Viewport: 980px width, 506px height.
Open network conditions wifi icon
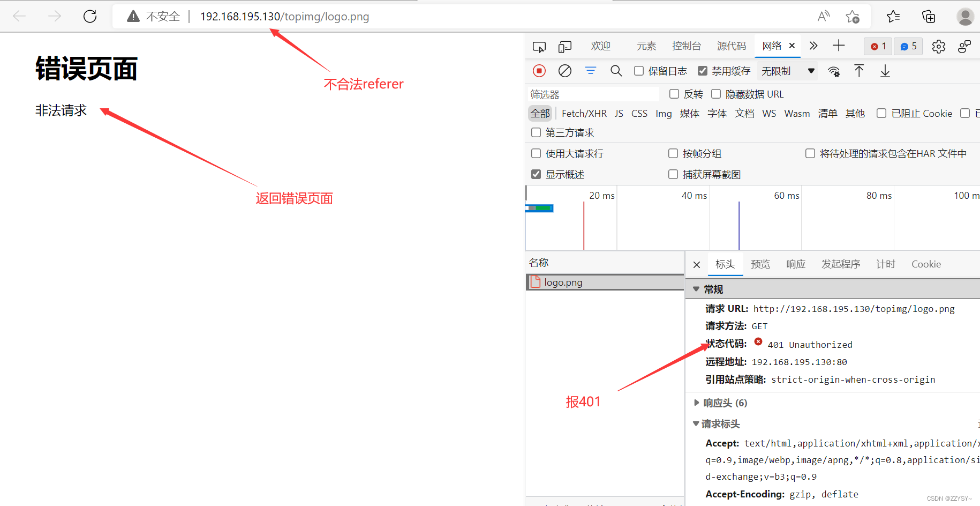coord(834,71)
